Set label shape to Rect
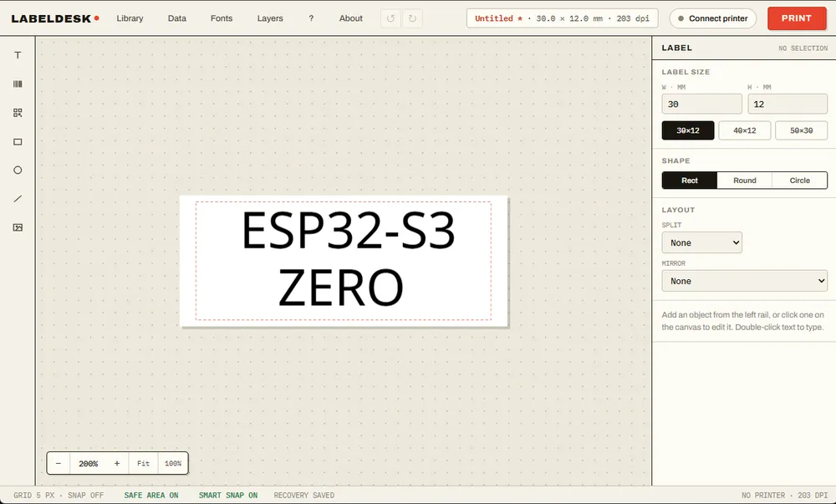Image resolution: width=836 pixels, height=504 pixels. [x=690, y=181]
